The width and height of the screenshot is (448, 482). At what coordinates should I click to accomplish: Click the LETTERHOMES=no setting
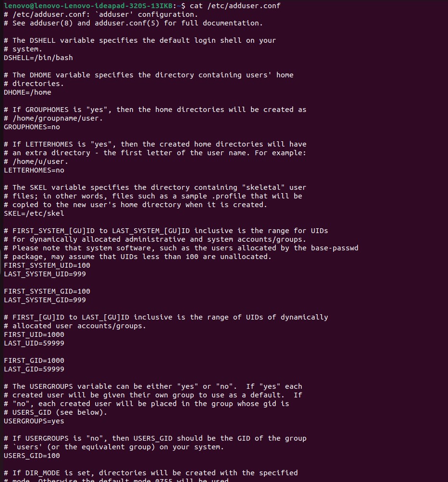pos(34,170)
